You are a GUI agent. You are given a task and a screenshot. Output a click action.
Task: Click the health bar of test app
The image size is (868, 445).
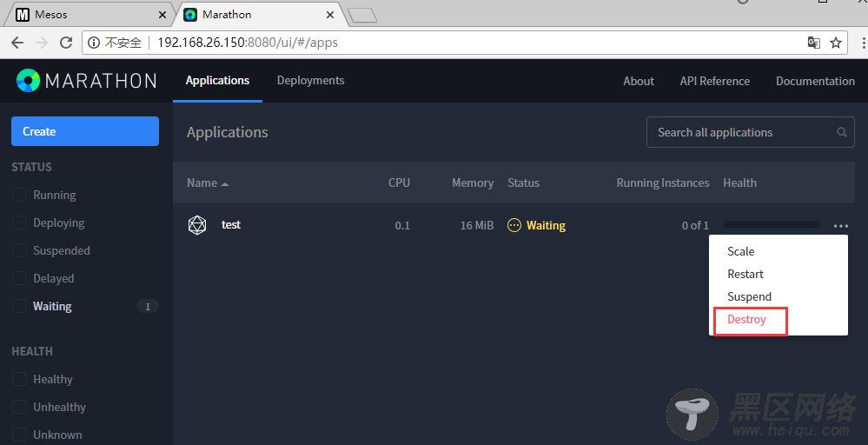(772, 225)
